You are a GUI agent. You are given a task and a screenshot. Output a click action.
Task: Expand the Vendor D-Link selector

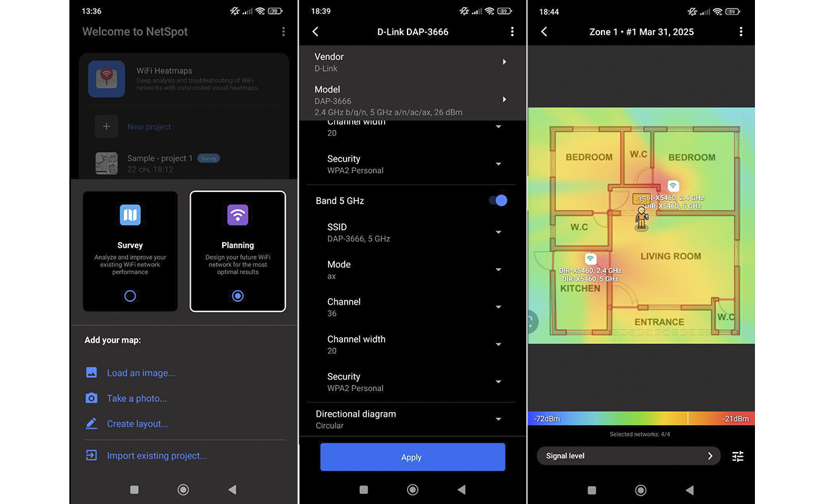tap(504, 62)
